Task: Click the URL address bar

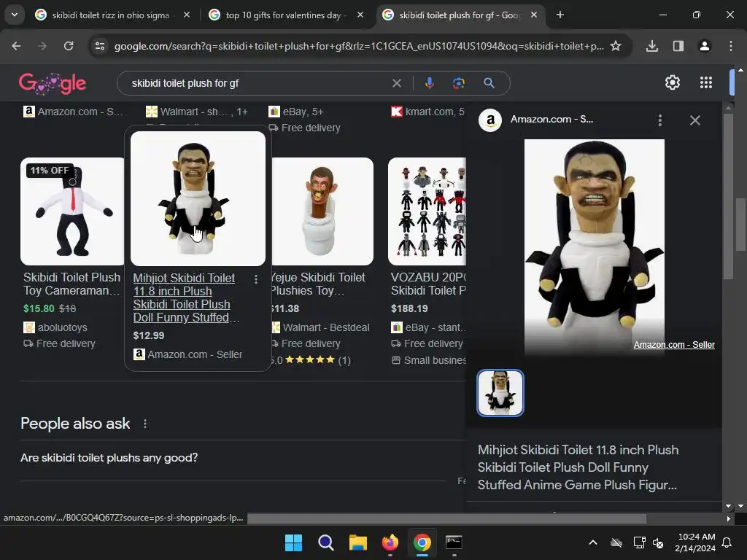Action: click(x=359, y=46)
